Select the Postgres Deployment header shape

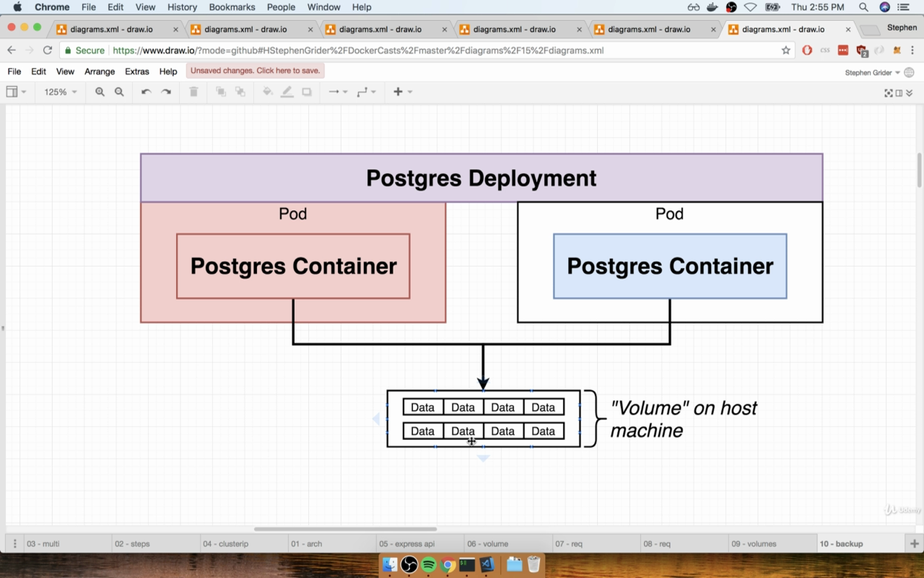click(481, 178)
